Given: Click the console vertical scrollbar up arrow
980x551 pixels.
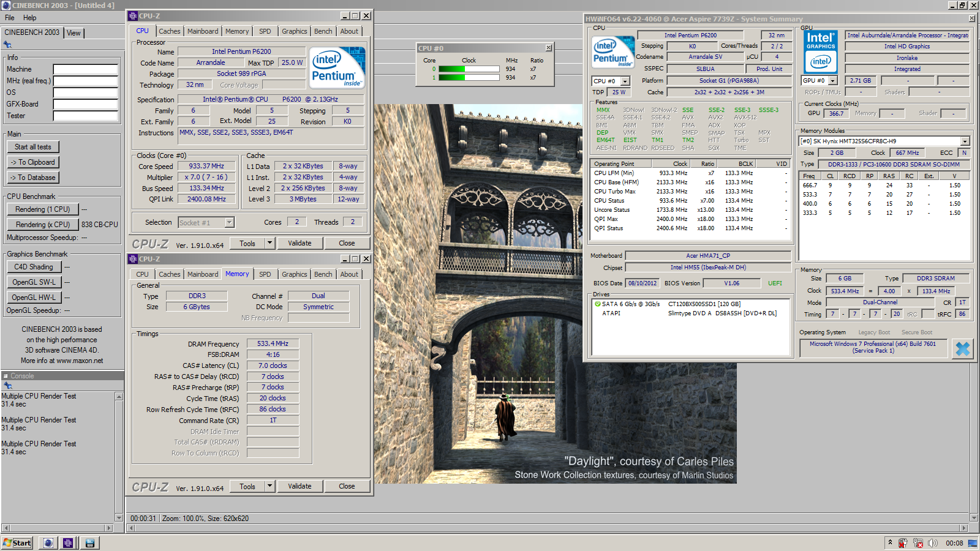Looking at the screenshot, I should click(x=119, y=397).
